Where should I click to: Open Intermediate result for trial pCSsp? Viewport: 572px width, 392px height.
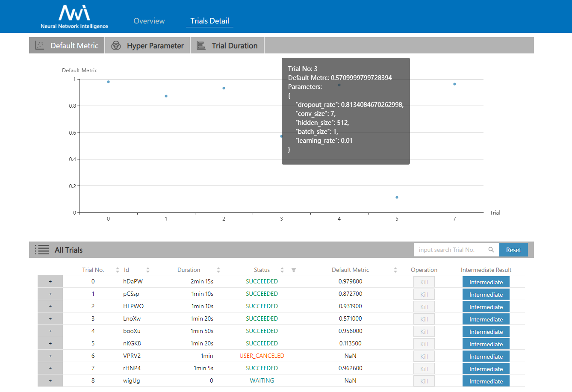tap(486, 295)
